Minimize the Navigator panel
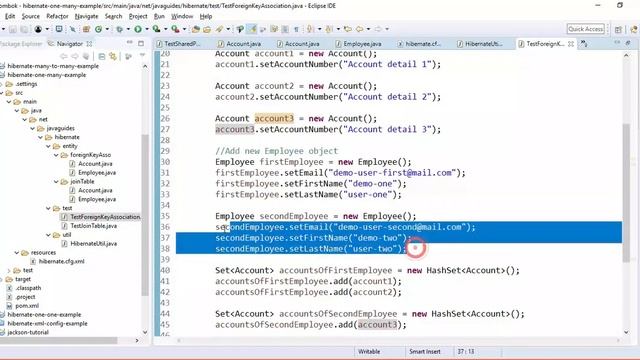This screenshot has width=640, height=360. click(x=130, y=43)
